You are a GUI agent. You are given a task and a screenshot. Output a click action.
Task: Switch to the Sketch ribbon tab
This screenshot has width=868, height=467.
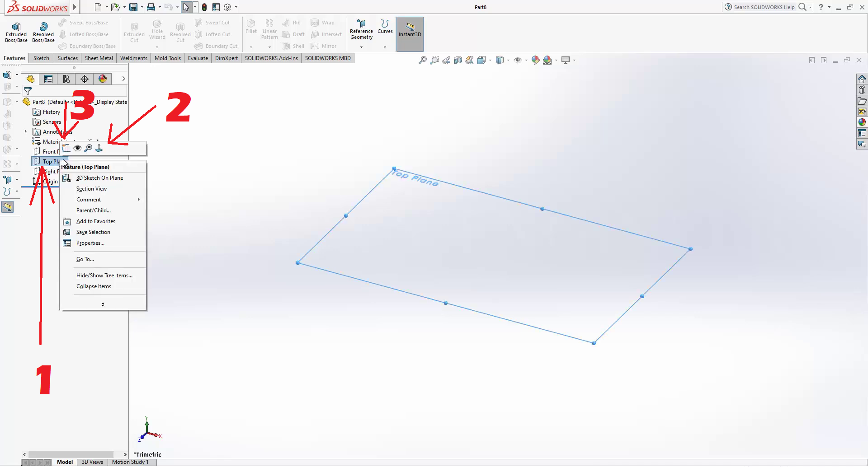pos(41,58)
